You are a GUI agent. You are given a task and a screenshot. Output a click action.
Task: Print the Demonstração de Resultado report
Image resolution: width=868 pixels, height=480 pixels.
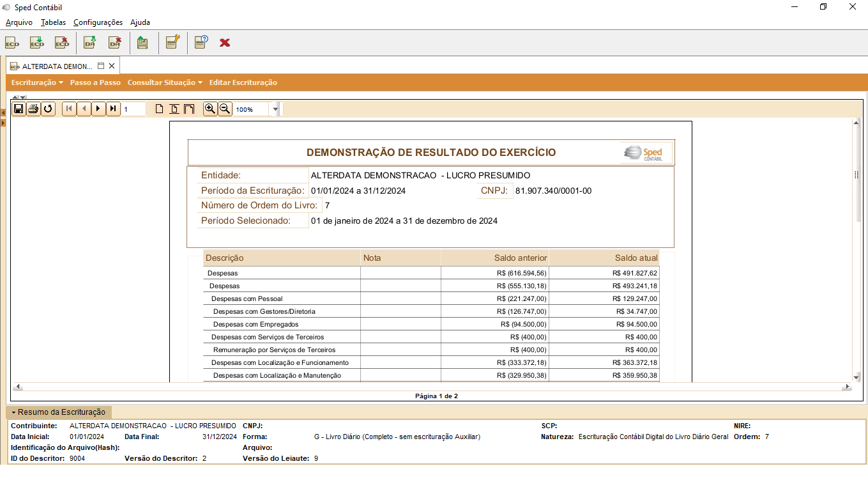pos(33,109)
